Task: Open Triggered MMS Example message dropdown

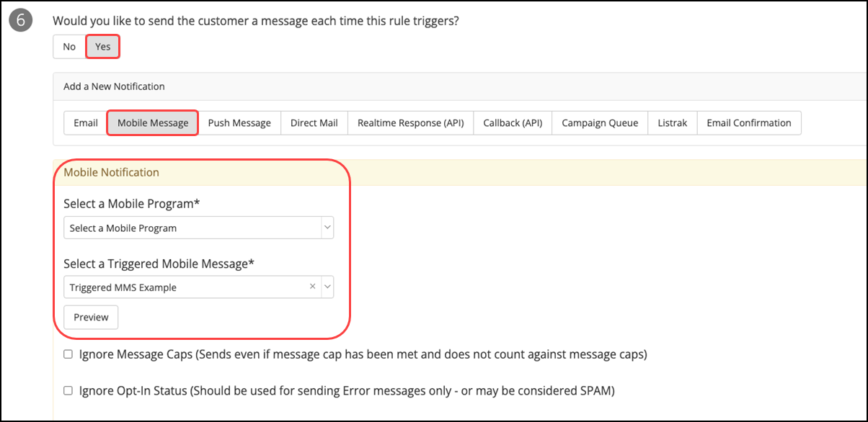Action: coord(198,287)
